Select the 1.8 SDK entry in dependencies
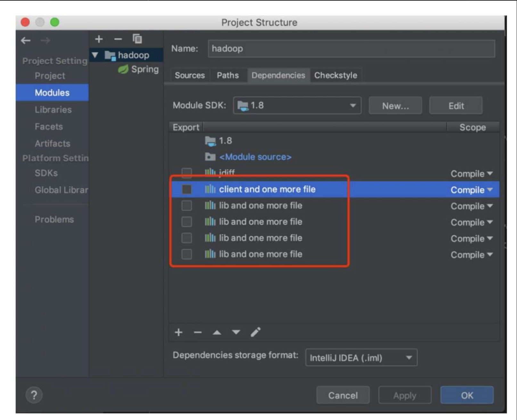 334,141
